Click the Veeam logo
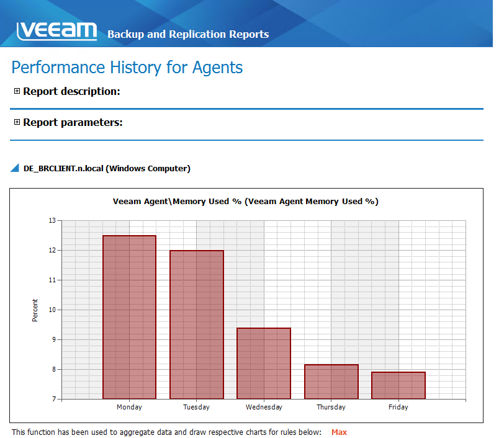Image resolution: width=504 pixels, height=438 pixels. [56, 32]
